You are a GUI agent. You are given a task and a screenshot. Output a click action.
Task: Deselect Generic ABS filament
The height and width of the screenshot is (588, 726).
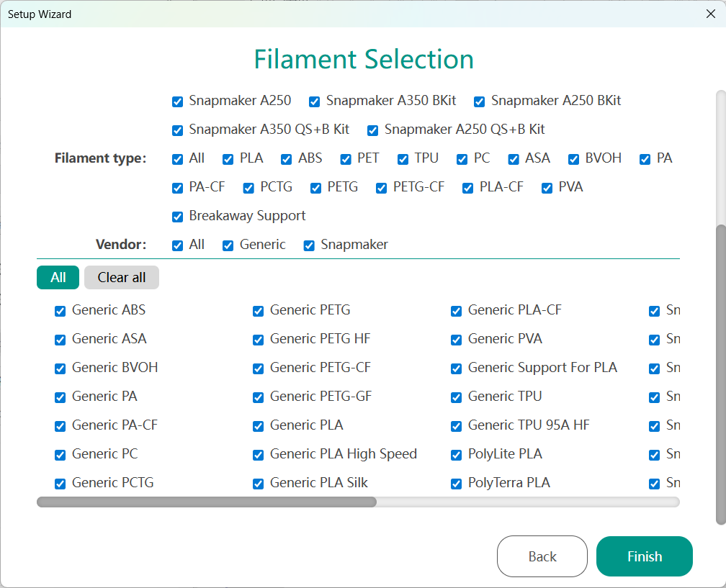coord(60,311)
